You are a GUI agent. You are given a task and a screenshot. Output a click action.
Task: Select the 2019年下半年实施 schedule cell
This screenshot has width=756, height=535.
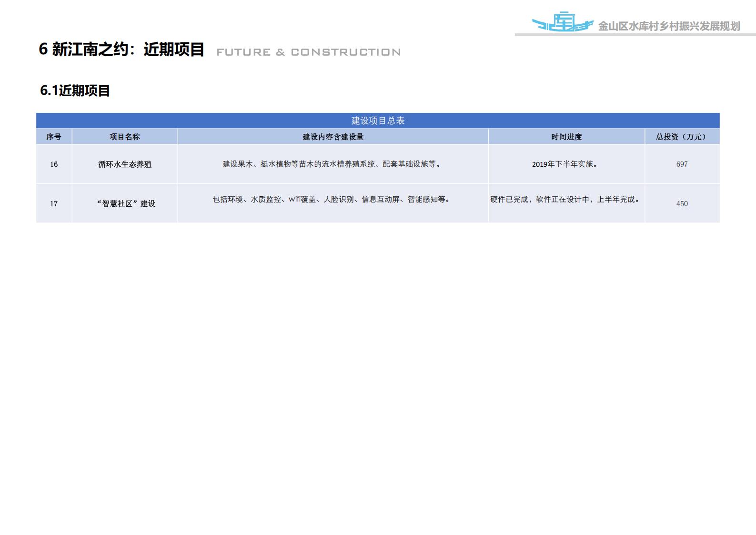point(566,164)
